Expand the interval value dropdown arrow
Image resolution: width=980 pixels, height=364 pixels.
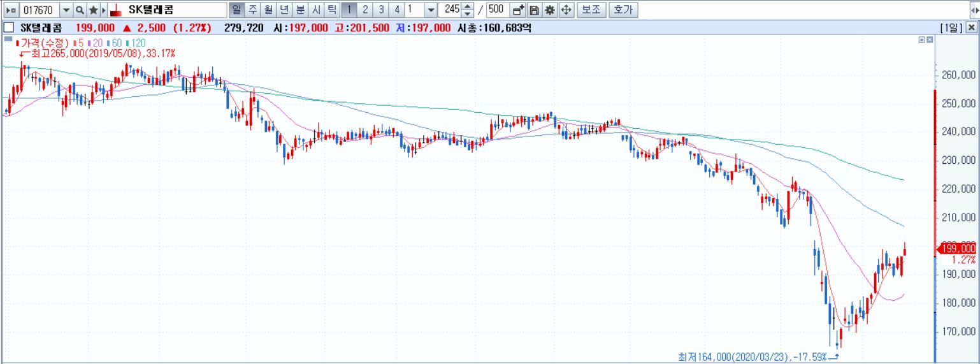coord(431,10)
